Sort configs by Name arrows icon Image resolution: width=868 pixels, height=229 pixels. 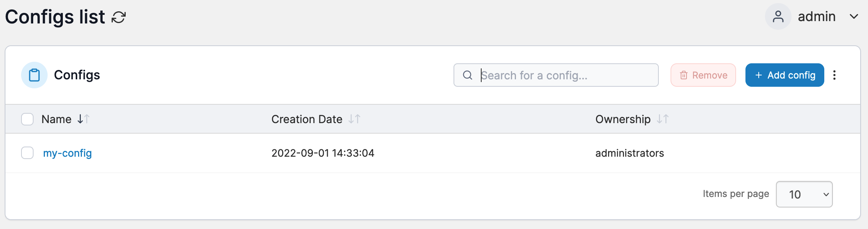(84, 119)
